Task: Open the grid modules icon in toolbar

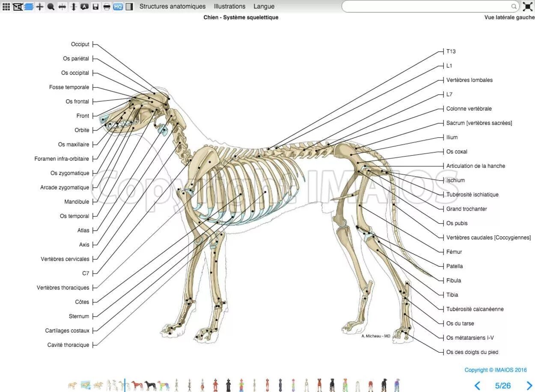Action: 6,6
